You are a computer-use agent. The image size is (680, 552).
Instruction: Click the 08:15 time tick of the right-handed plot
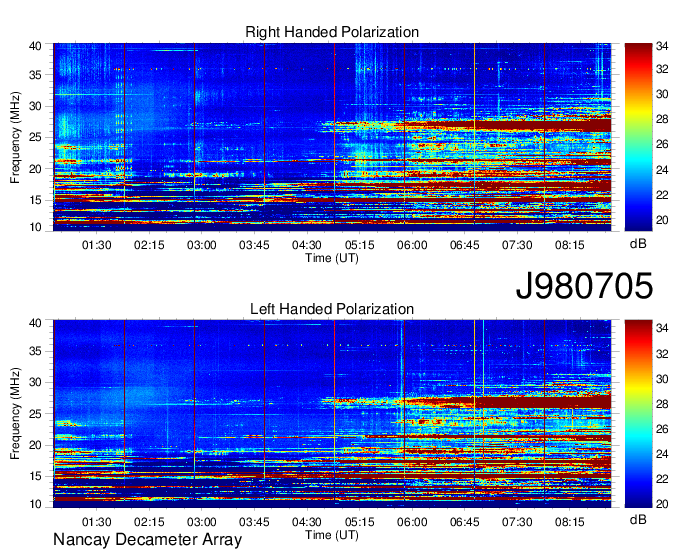570,245
